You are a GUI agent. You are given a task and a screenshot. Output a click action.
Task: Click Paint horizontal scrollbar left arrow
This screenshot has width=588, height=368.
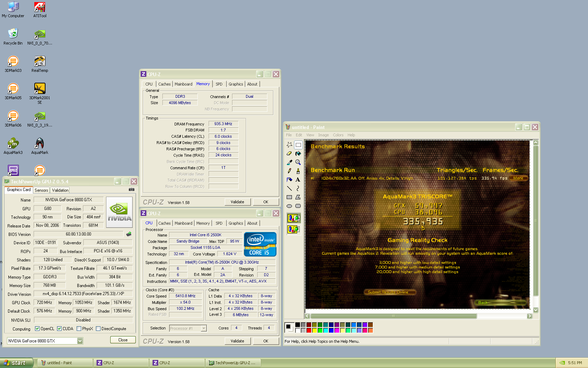pos(307,316)
